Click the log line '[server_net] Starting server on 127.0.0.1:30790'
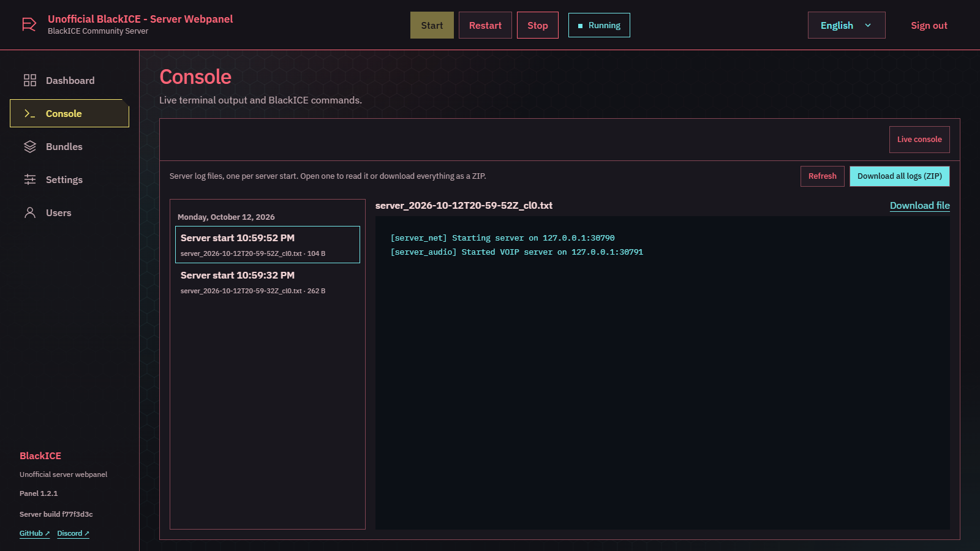Image resolution: width=980 pixels, height=551 pixels. point(502,238)
